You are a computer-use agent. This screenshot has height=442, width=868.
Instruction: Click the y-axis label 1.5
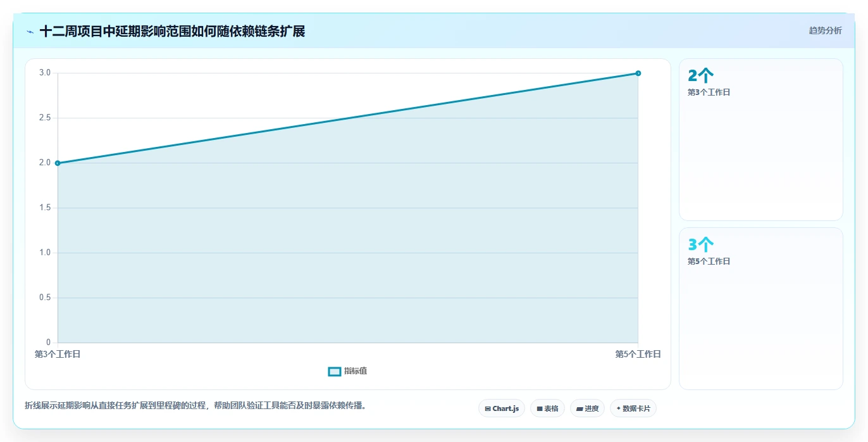[45, 208]
